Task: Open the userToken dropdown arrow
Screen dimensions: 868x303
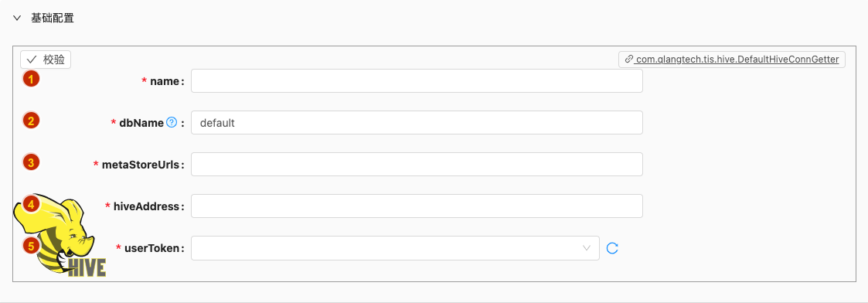Action: [x=587, y=248]
